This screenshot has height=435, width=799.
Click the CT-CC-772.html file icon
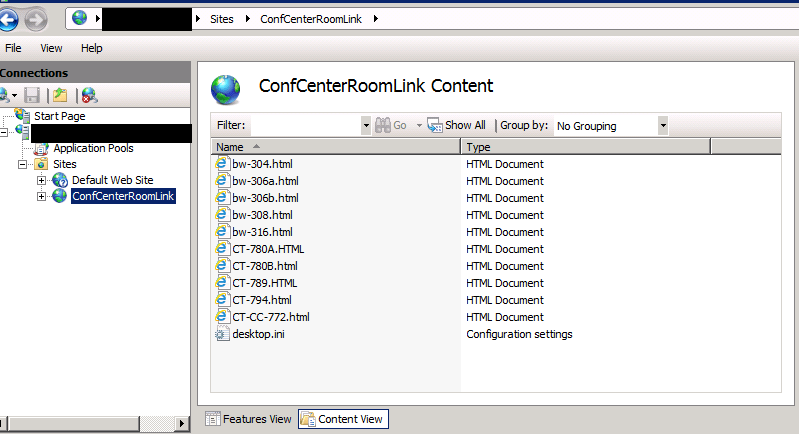coord(222,316)
